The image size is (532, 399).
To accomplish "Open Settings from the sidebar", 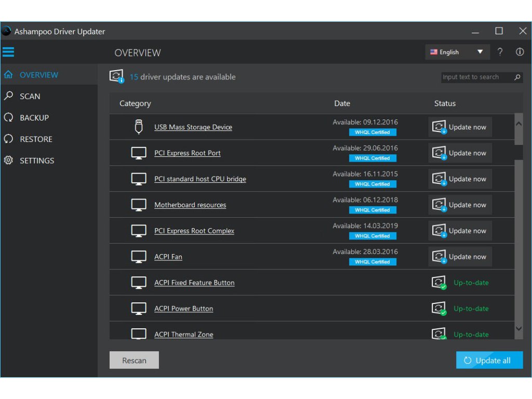I will point(36,161).
